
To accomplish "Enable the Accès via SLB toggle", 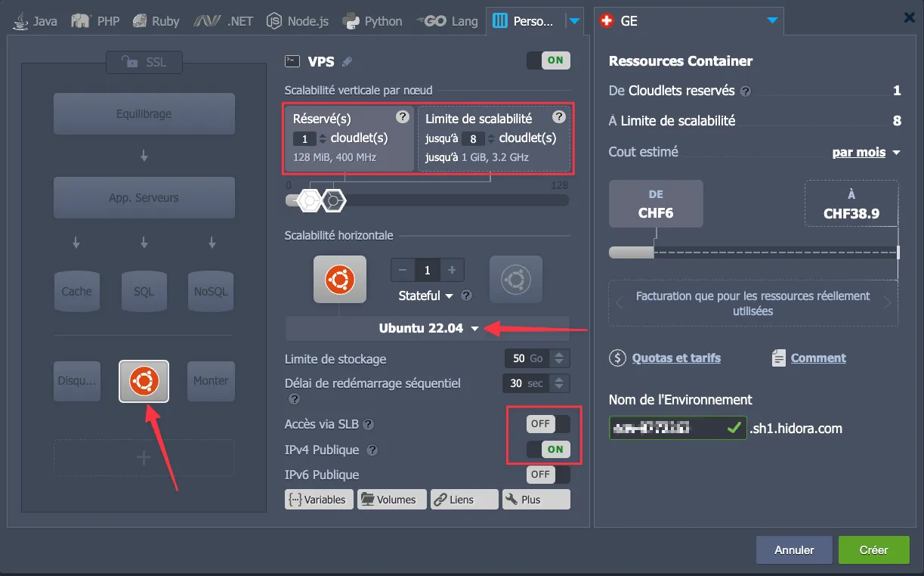I will [x=548, y=424].
